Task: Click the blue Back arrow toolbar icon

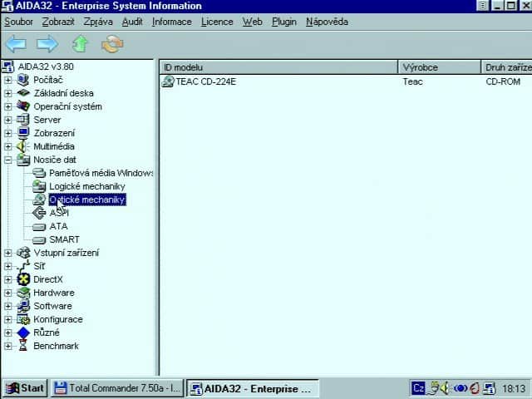Action: (x=16, y=44)
